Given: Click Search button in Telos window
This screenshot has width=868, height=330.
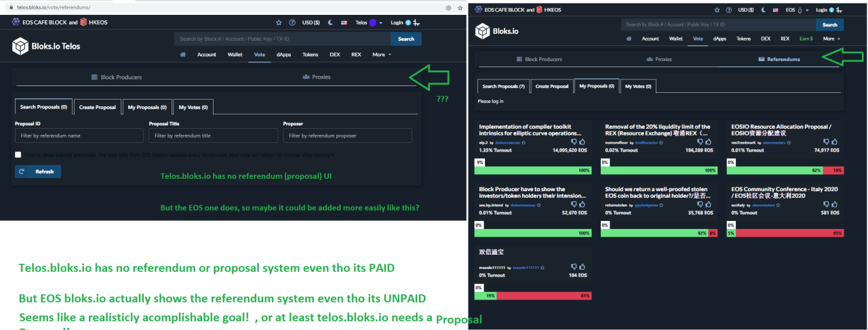Looking at the screenshot, I should pyautogui.click(x=406, y=39).
